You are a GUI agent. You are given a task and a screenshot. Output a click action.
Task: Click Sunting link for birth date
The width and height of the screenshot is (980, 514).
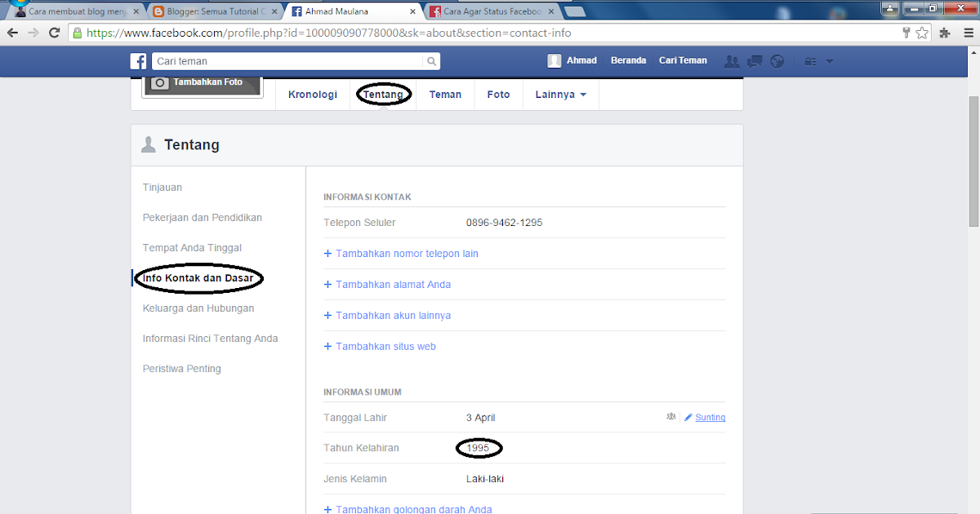pos(710,418)
